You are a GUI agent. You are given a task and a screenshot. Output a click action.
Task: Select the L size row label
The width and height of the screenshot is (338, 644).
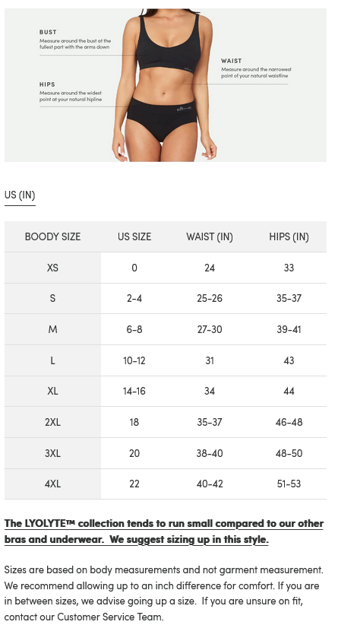52,360
